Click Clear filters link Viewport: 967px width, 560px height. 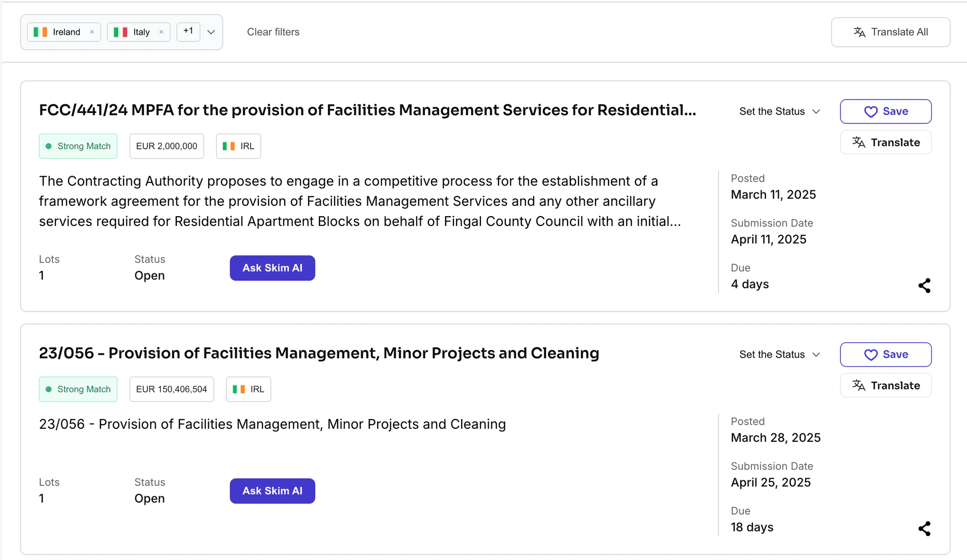click(x=273, y=32)
